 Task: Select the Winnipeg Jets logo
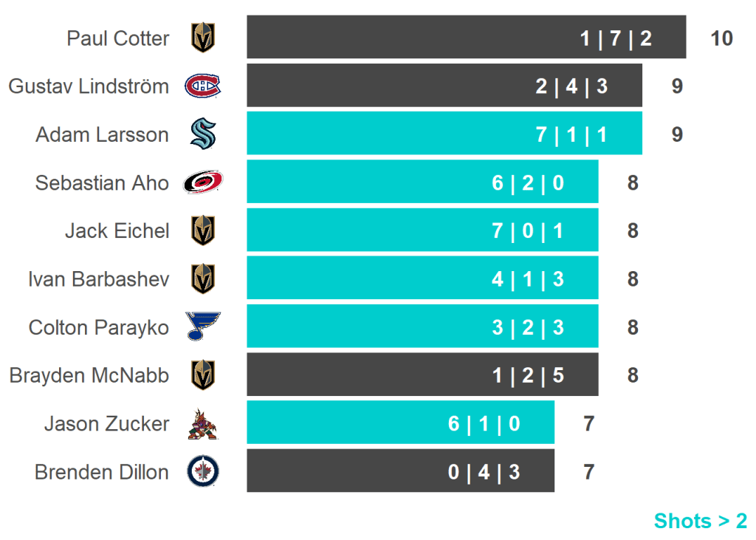click(x=202, y=471)
